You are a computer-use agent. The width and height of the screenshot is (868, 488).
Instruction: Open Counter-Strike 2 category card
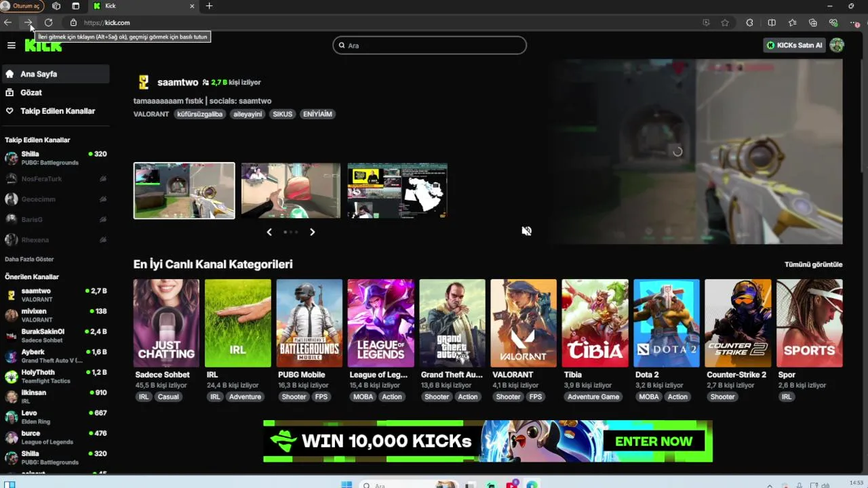tap(738, 323)
